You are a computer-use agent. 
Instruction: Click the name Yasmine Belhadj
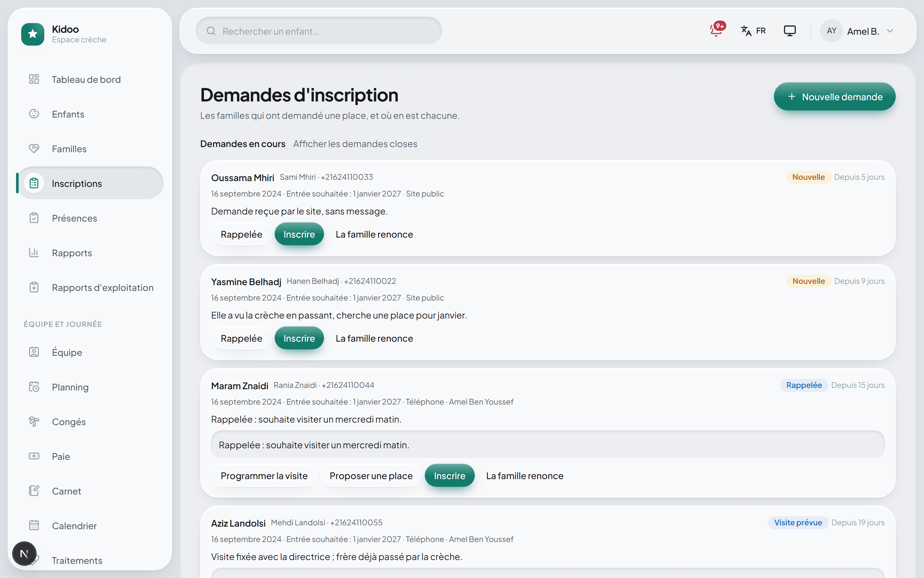[246, 282]
